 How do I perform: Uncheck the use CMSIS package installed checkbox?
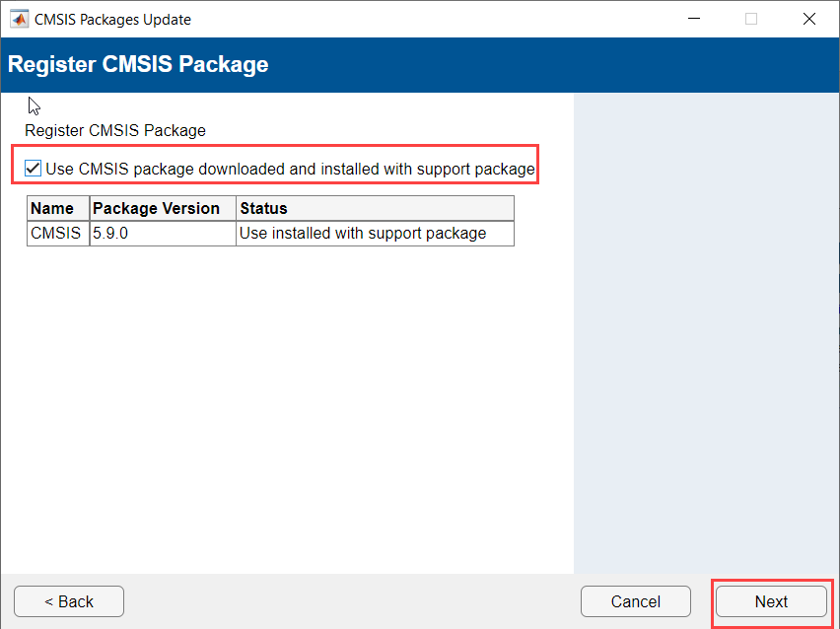coord(34,169)
